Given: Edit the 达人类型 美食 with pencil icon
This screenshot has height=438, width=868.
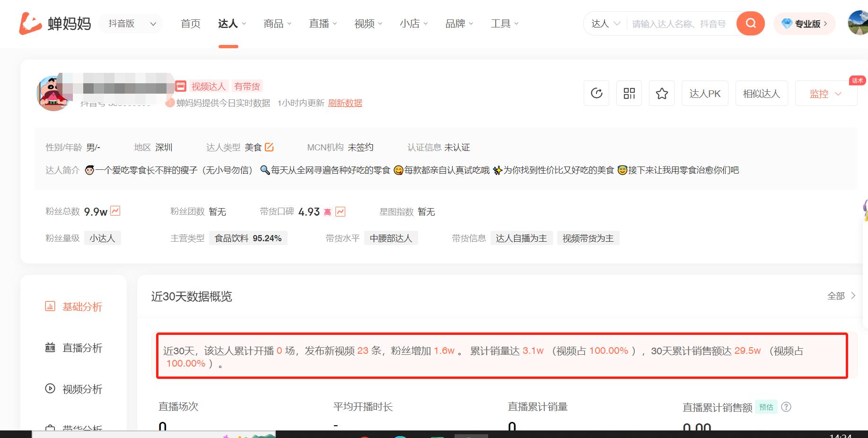Looking at the screenshot, I should coord(270,147).
